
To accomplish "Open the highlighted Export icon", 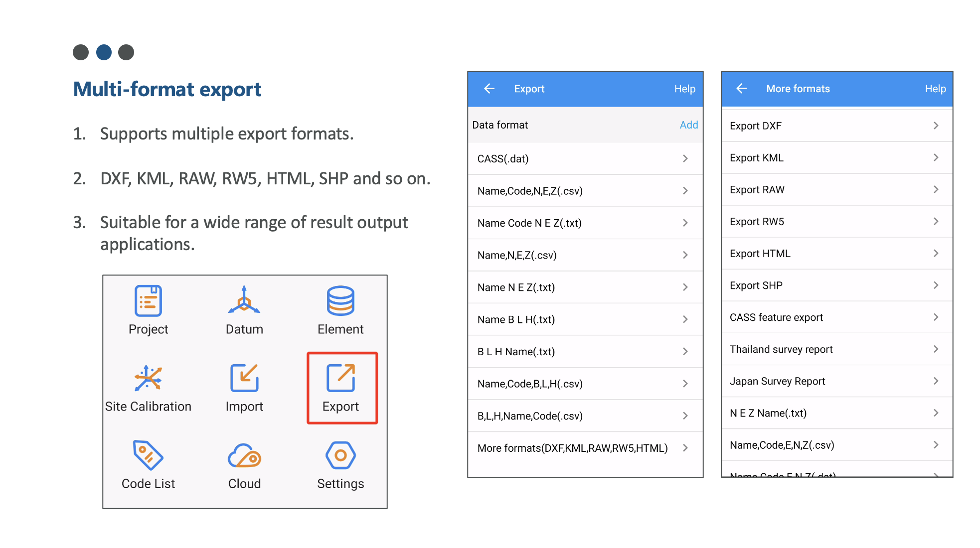I will 341,378.
